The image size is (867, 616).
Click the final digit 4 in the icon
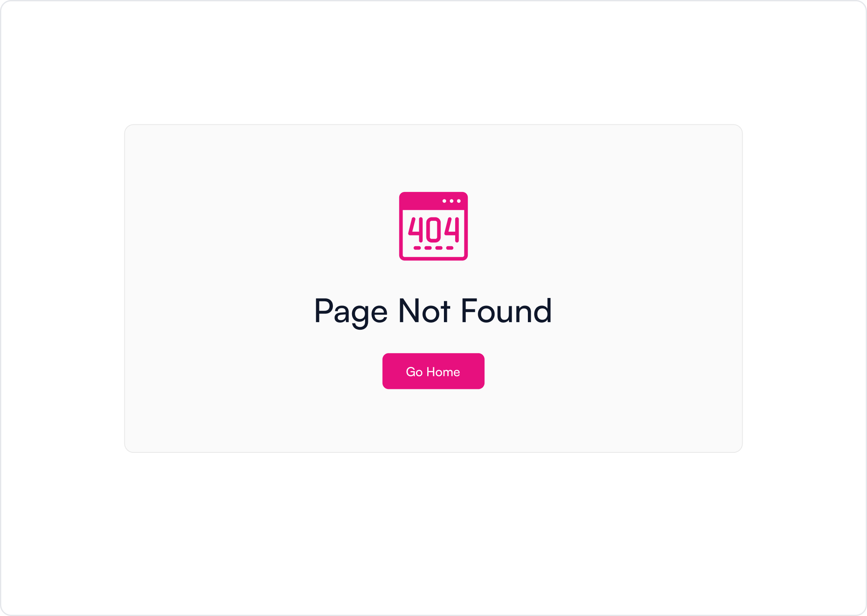tap(452, 230)
